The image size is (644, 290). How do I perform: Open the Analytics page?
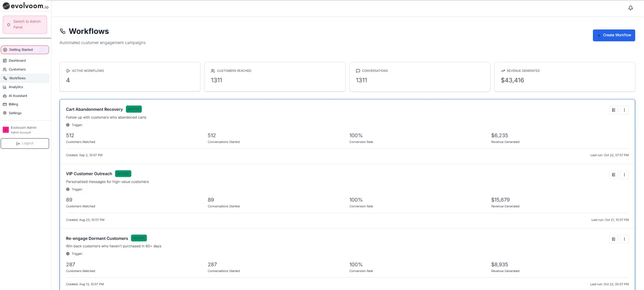(25, 87)
